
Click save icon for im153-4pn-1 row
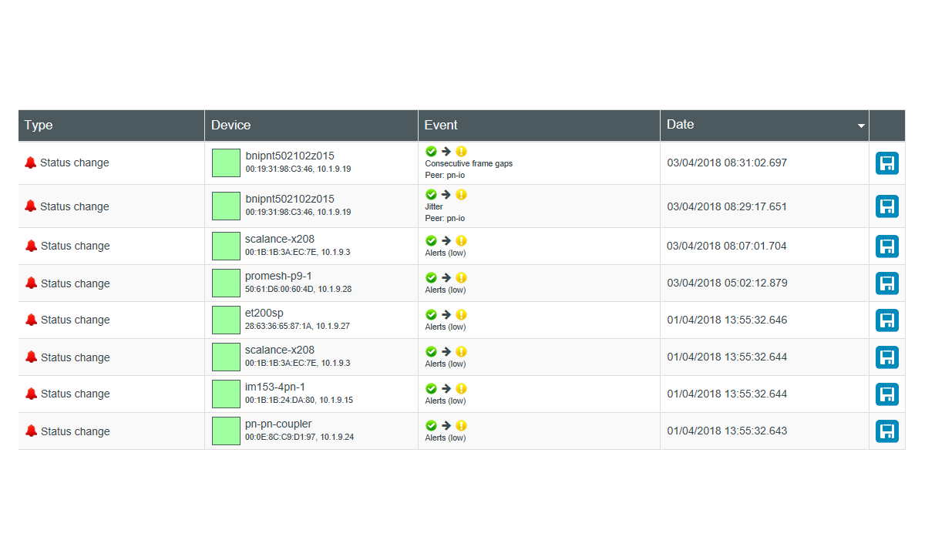coord(887,394)
